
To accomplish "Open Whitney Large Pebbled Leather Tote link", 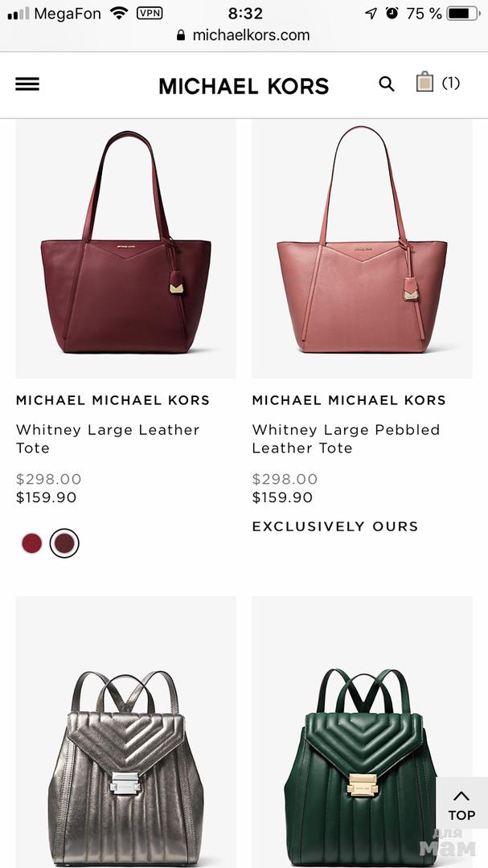I will [x=346, y=439].
